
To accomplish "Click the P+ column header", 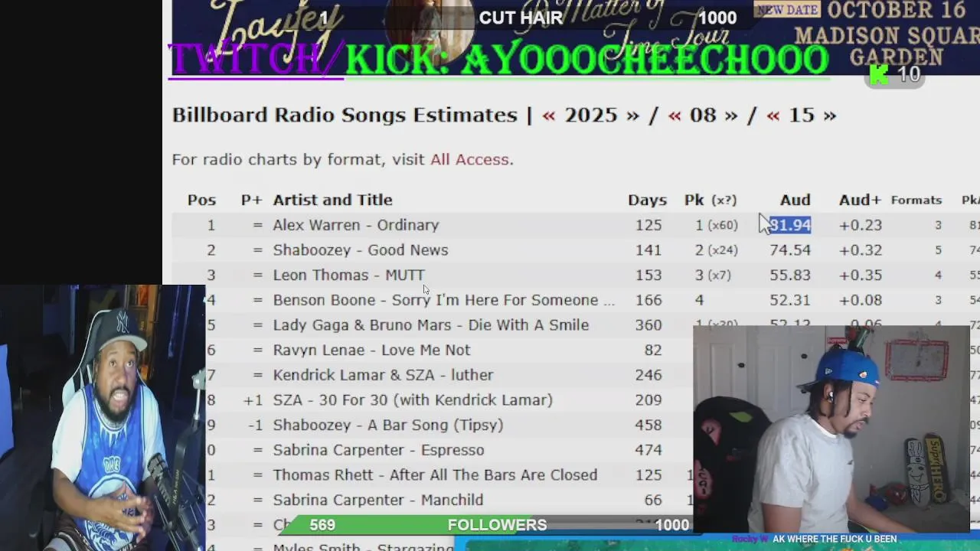I will pos(252,200).
